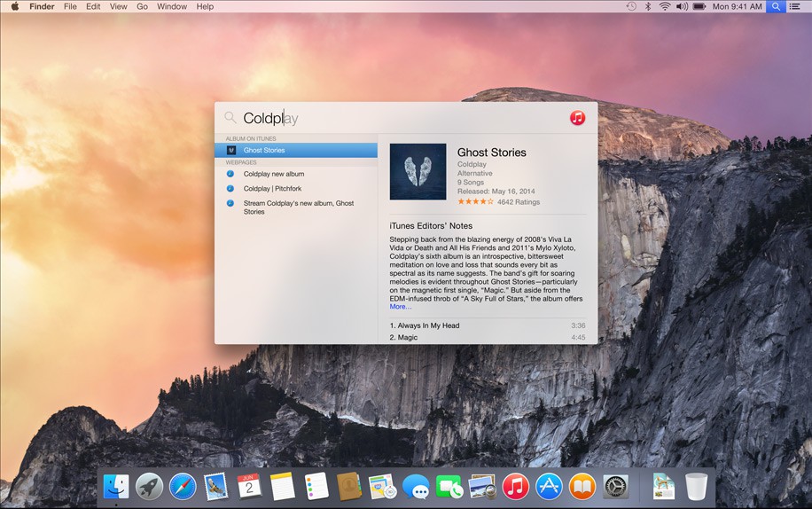This screenshot has width=812, height=509.
Task: Click the More... link in Editors' Notes
Action: pyautogui.click(x=401, y=307)
